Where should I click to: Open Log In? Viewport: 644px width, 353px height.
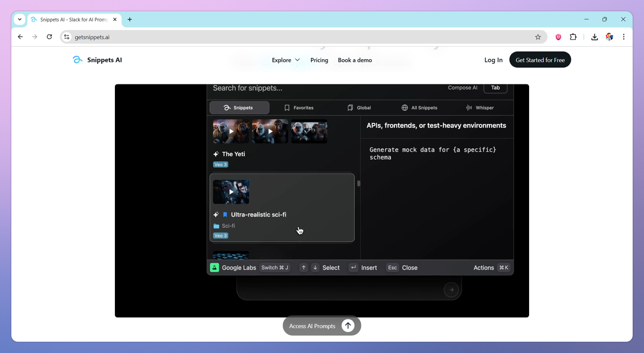(493, 60)
